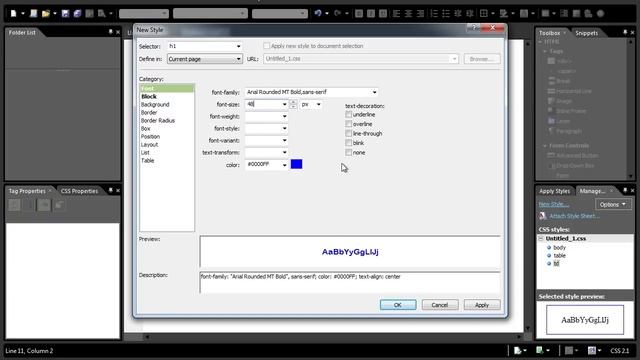Click the New page toolbar icon
Screen dimensions: 640x360
coord(13,13)
